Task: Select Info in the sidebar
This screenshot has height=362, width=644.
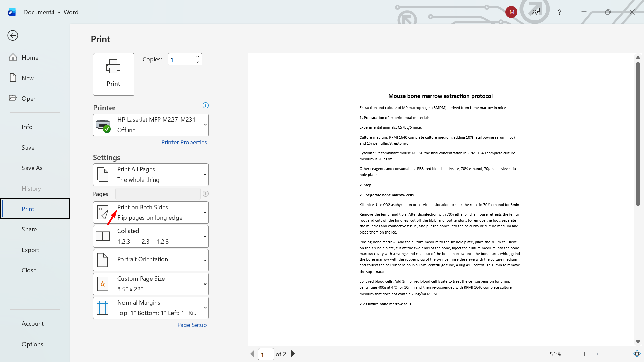Action: pos(35,127)
